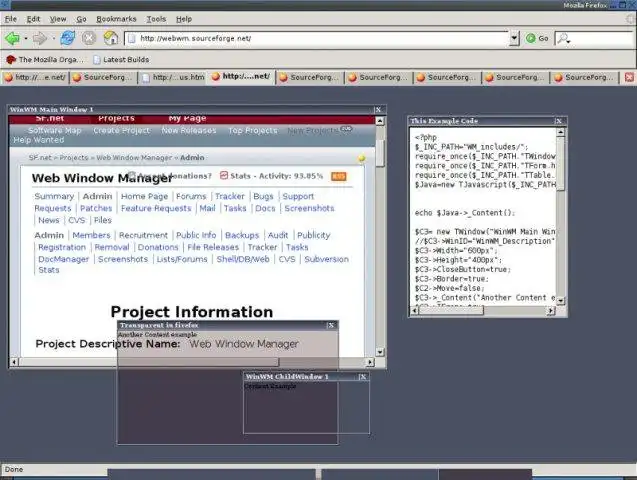This screenshot has height=480, width=637.
Task: Switch to the first http://...e.net/ tab
Action: pyautogui.click(x=35, y=77)
